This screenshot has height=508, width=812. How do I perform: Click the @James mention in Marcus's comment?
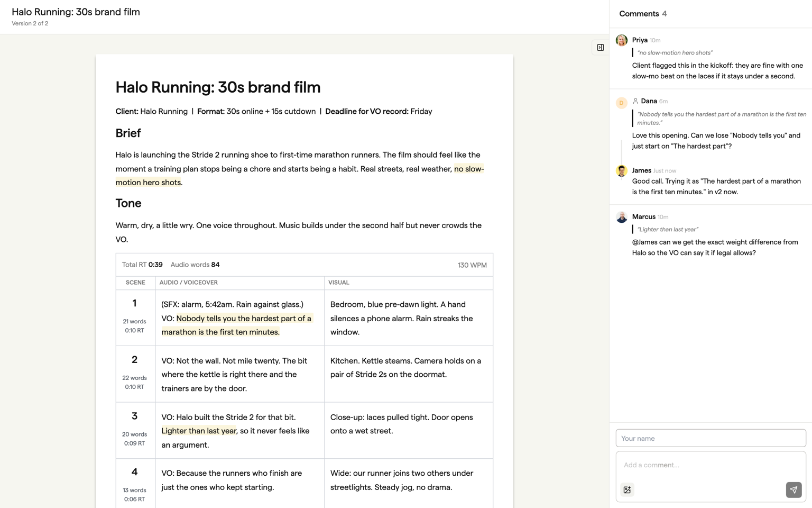pyautogui.click(x=644, y=242)
